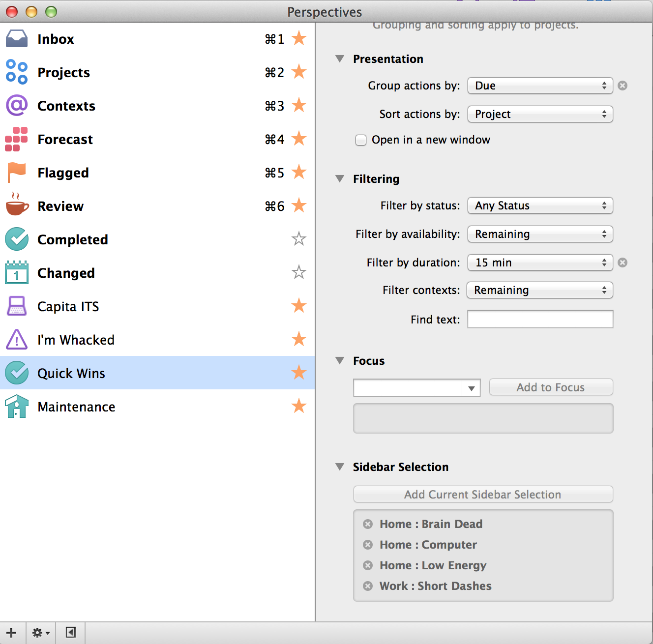
Task: Open the Focus combo box
Action: coord(416,388)
